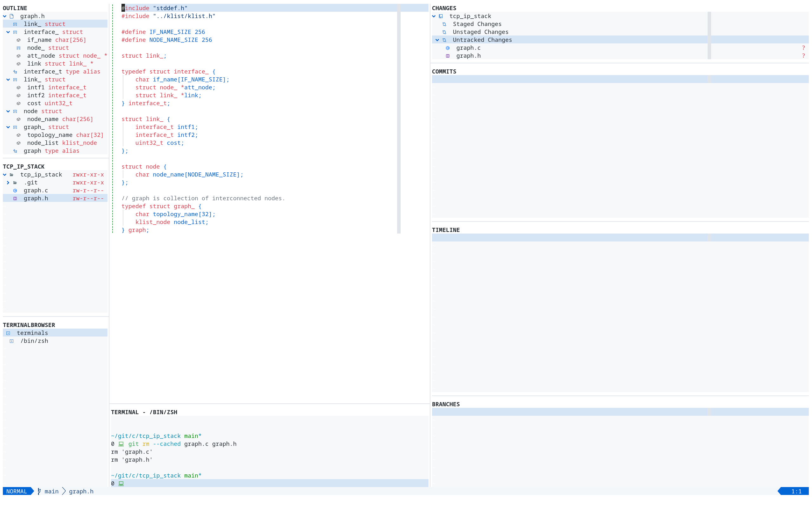The width and height of the screenshot is (812, 507).
Task: Collapse the interface_ struct in Outline
Action: [8, 32]
